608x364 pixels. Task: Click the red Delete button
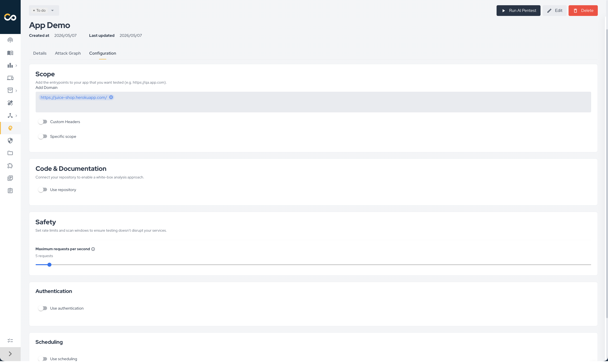(x=583, y=10)
